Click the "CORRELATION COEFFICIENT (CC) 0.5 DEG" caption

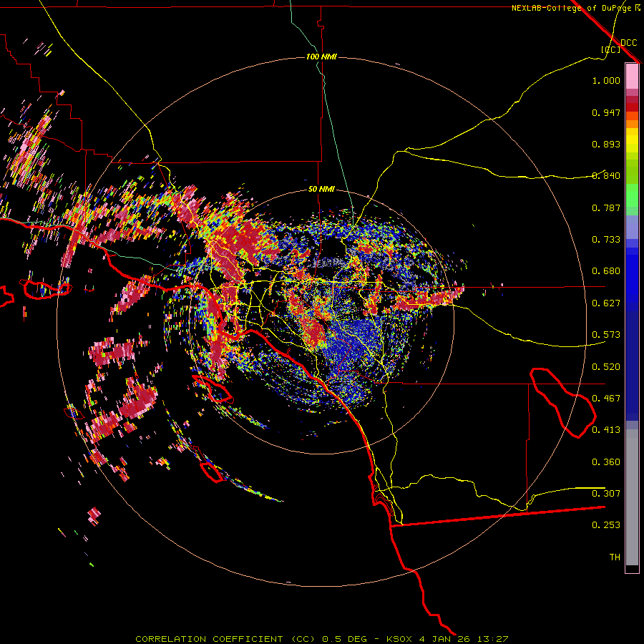coord(251,639)
